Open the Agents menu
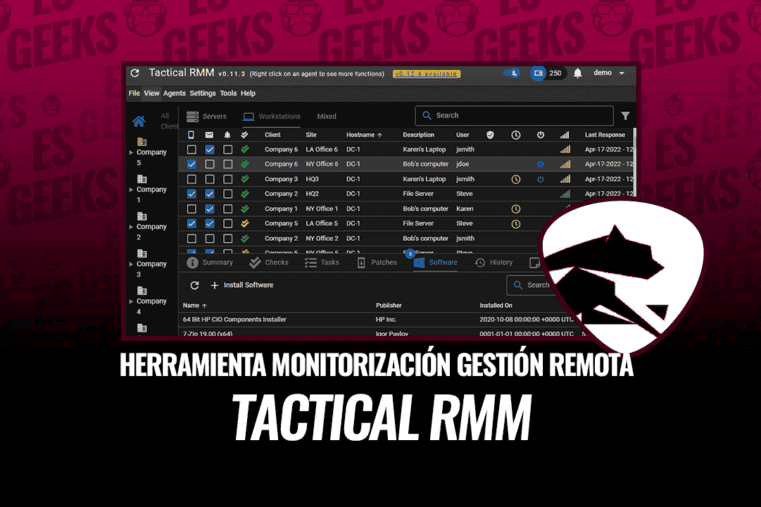 pos(174,93)
